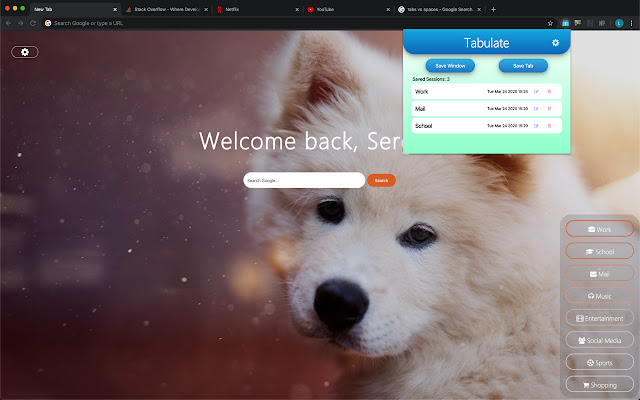
Task: Reload the current page
Action: point(33,23)
